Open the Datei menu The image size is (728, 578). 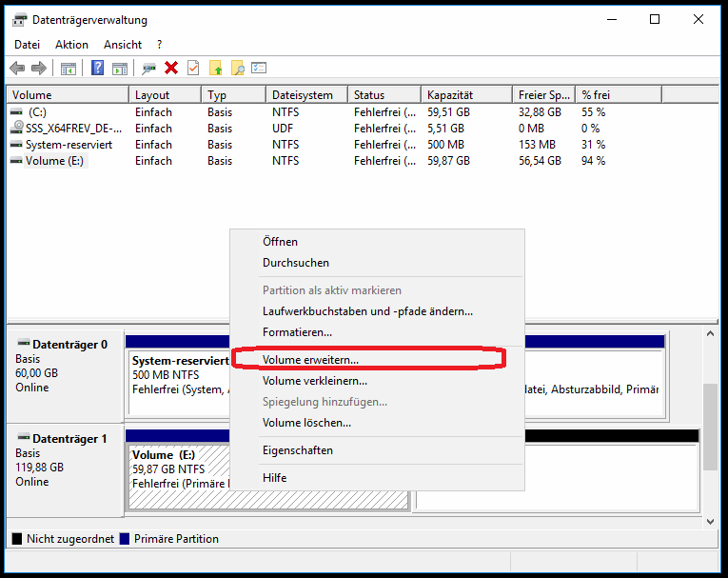(x=28, y=45)
